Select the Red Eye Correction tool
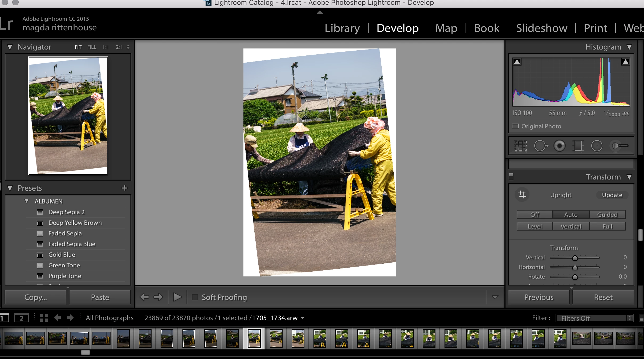 559,146
